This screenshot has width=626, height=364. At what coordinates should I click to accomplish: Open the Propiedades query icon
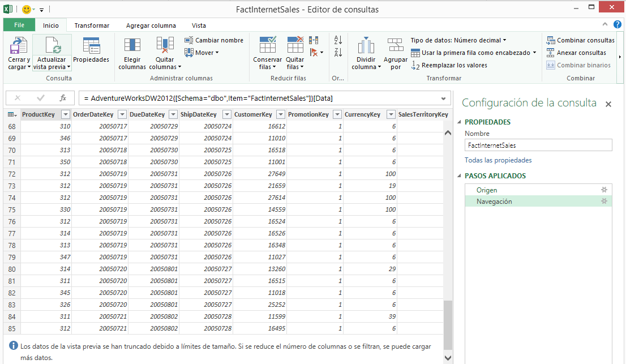(91, 46)
